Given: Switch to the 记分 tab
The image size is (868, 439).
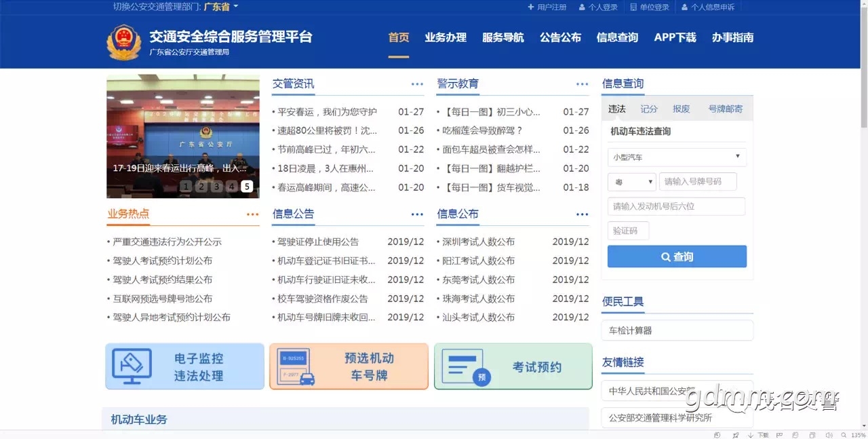Looking at the screenshot, I should [649, 109].
